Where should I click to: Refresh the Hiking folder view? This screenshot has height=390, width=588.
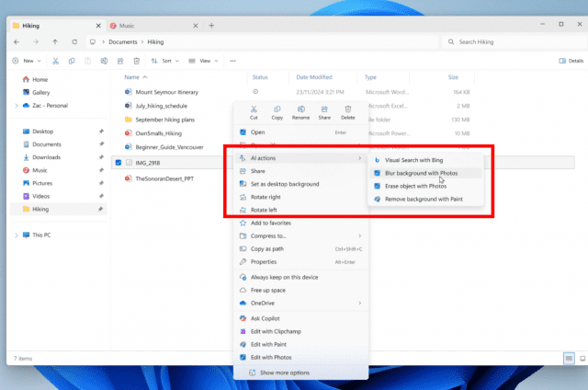pyautogui.click(x=74, y=41)
